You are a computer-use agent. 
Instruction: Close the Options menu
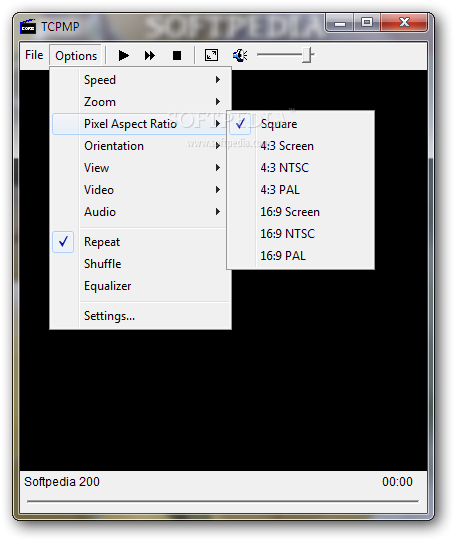pyautogui.click(x=76, y=56)
